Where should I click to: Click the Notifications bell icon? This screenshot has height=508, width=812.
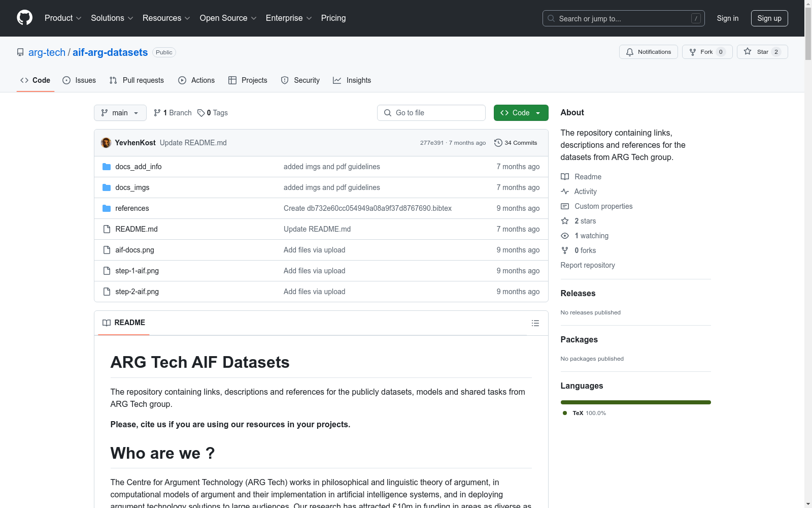(630, 52)
